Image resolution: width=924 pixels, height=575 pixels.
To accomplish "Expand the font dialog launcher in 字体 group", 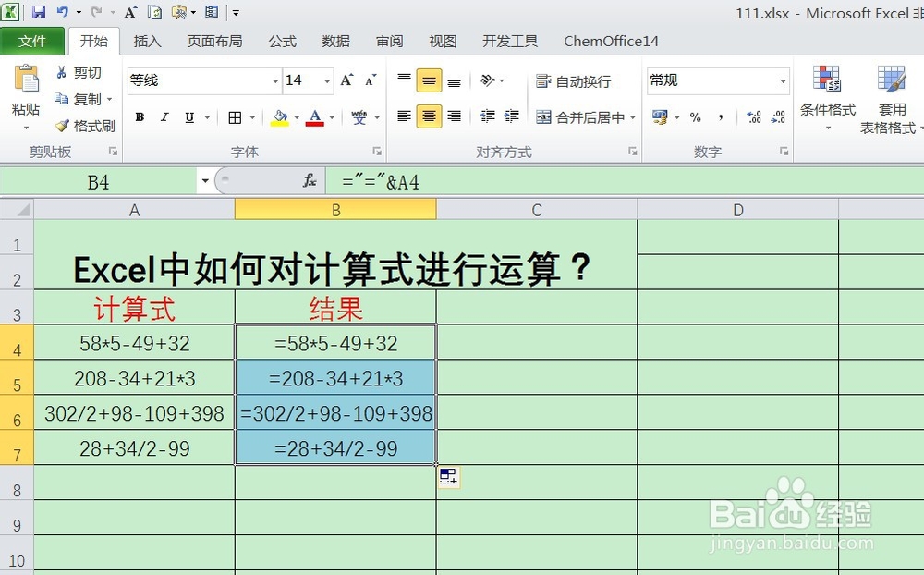I will point(377,152).
